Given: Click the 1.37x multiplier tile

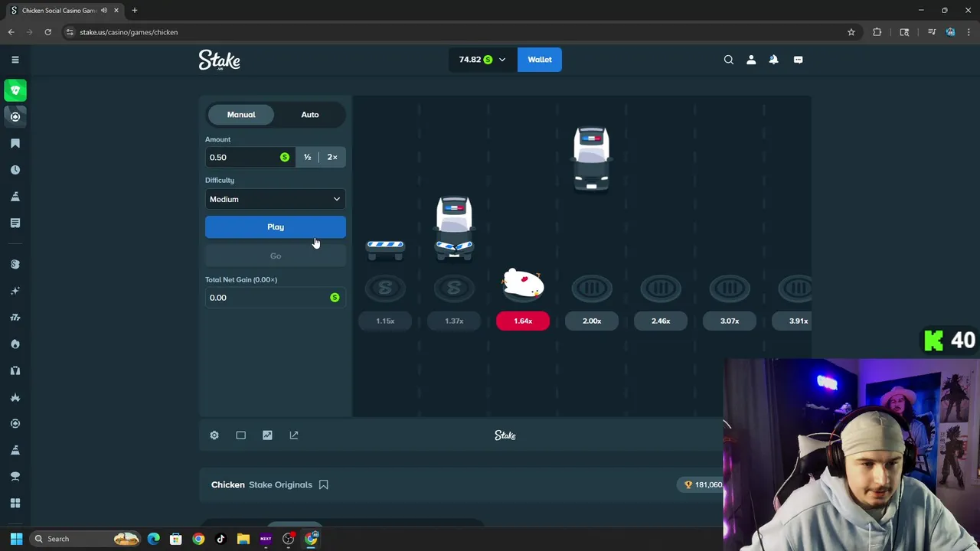Looking at the screenshot, I should coord(454,321).
